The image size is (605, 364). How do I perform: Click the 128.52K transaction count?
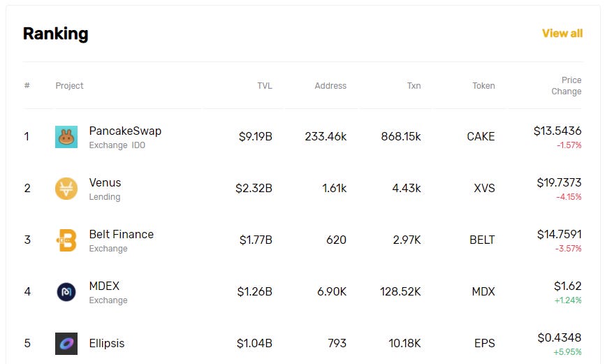point(400,292)
